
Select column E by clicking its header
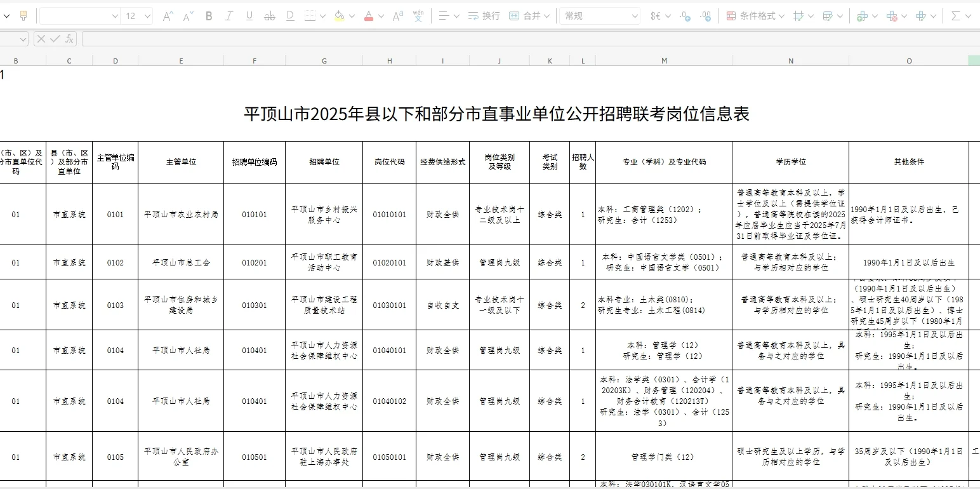point(181,60)
